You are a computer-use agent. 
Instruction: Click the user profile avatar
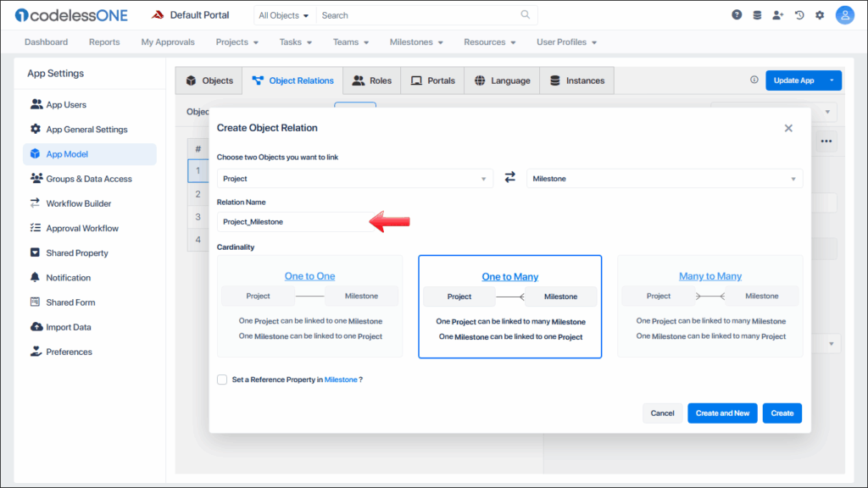click(844, 15)
